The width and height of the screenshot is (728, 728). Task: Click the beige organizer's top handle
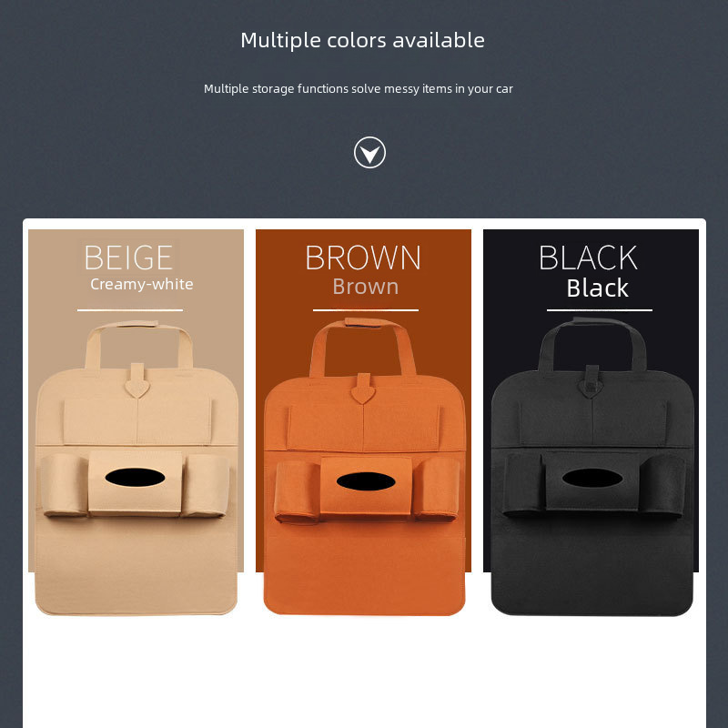139,345
